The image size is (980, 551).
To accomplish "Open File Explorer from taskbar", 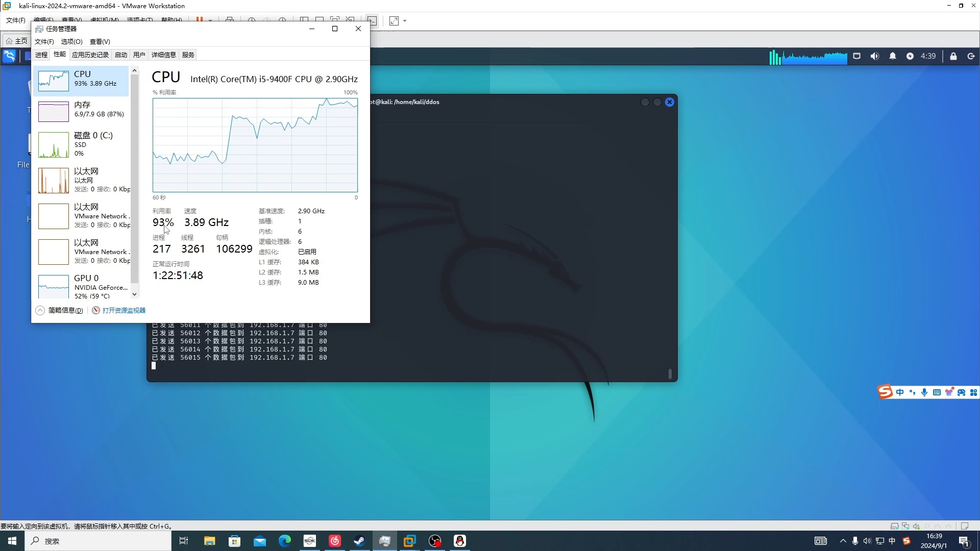I will pos(210,541).
